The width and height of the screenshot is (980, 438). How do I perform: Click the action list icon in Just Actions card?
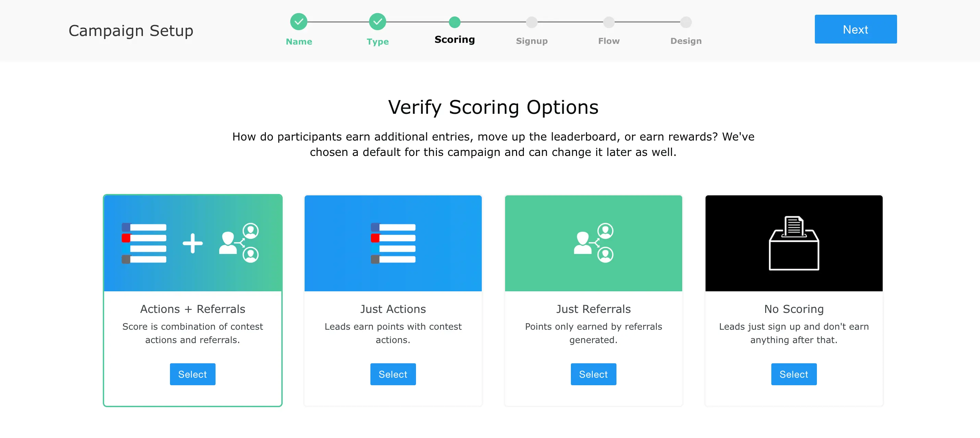(393, 243)
